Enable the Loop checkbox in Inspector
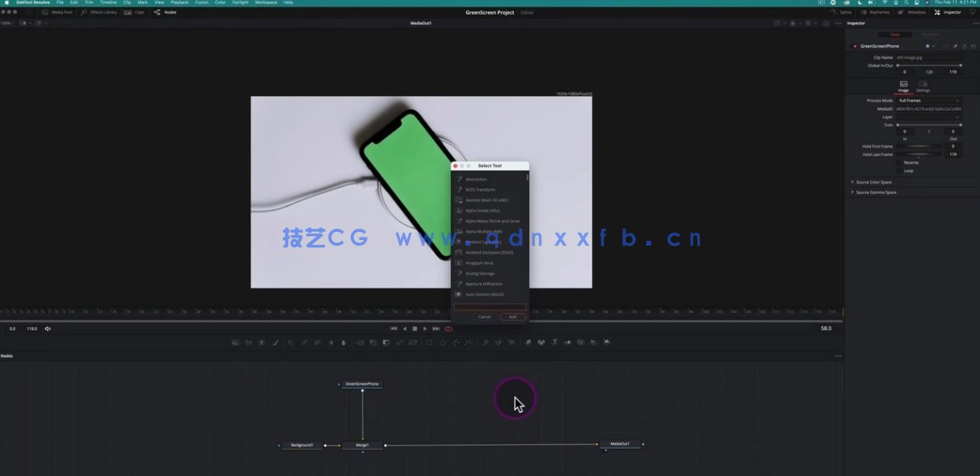Screen dimensions: 980x476 (900, 171)
